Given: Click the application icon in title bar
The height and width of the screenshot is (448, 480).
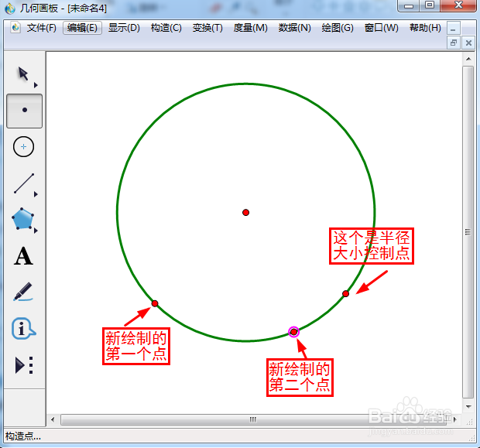Looking at the screenshot, I should (x=10, y=9).
